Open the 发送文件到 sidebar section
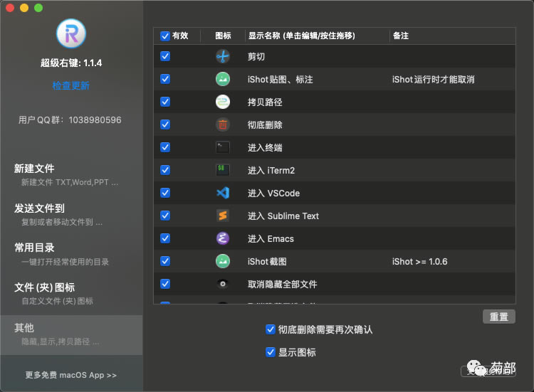534x392 pixels. [x=71, y=215]
